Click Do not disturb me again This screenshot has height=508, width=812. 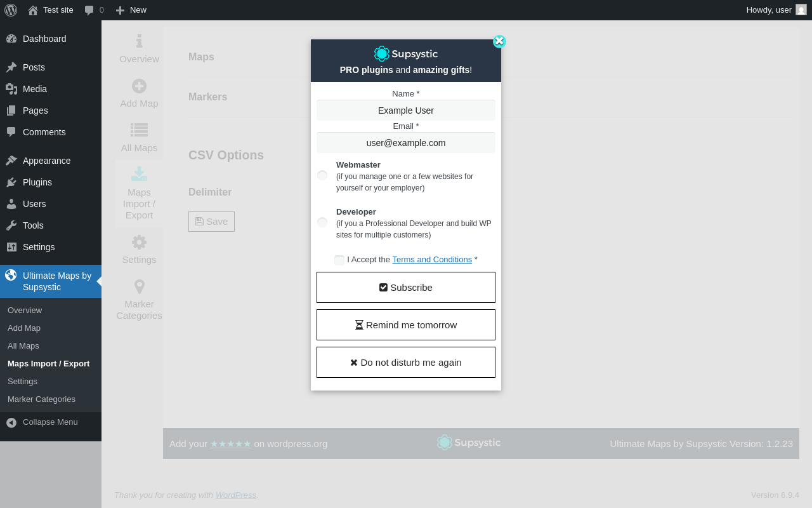(x=406, y=362)
